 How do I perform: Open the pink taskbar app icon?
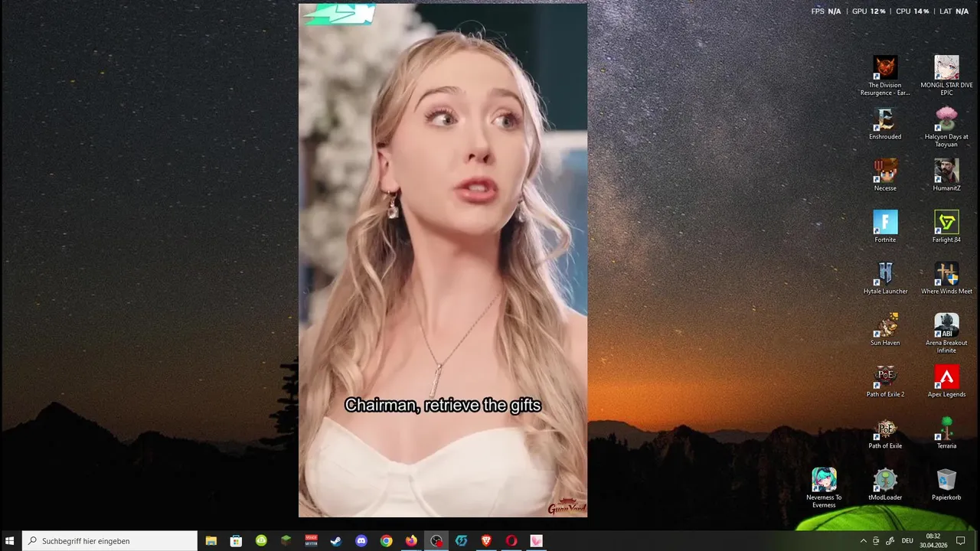[x=537, y=540]
